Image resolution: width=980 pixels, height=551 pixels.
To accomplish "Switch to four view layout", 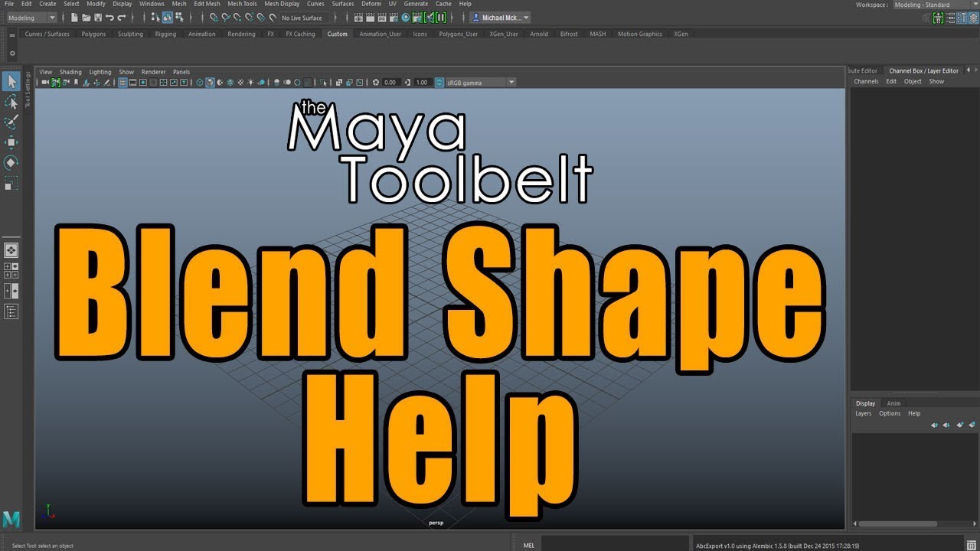I will [x=11, y=270].
